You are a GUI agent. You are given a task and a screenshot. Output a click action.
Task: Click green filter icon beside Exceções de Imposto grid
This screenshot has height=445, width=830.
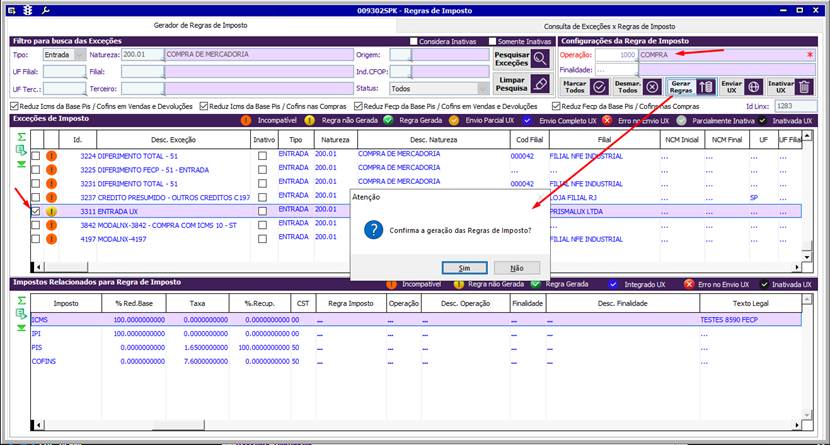(x=21, y=165)
